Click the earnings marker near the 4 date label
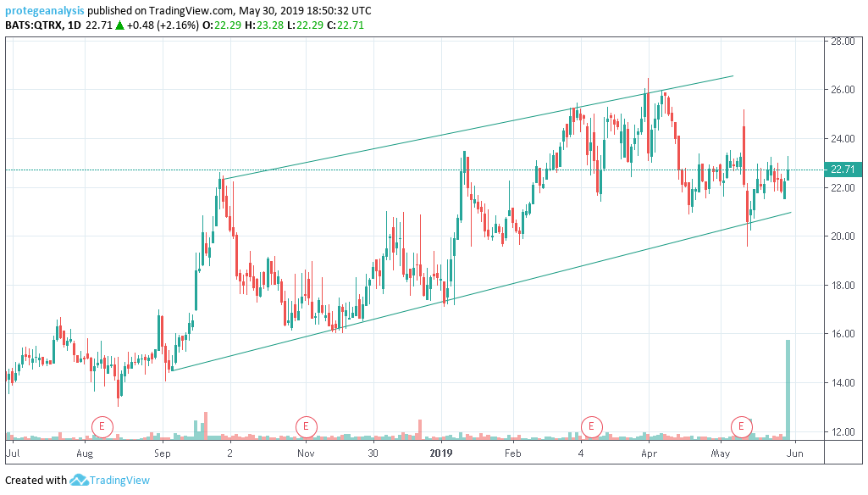 pos(591,427)
